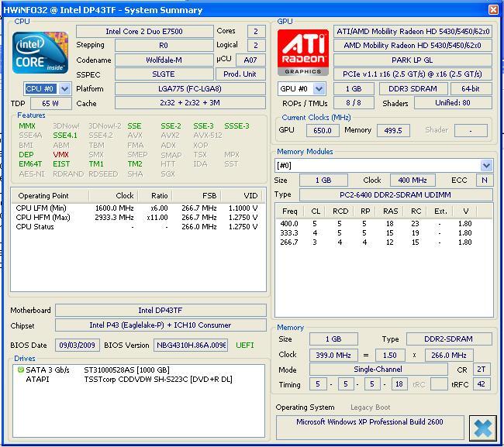This screenshot has width=504, height=447.
Task: Select the SSSE-3 feature label
Action: coord(236,126)
